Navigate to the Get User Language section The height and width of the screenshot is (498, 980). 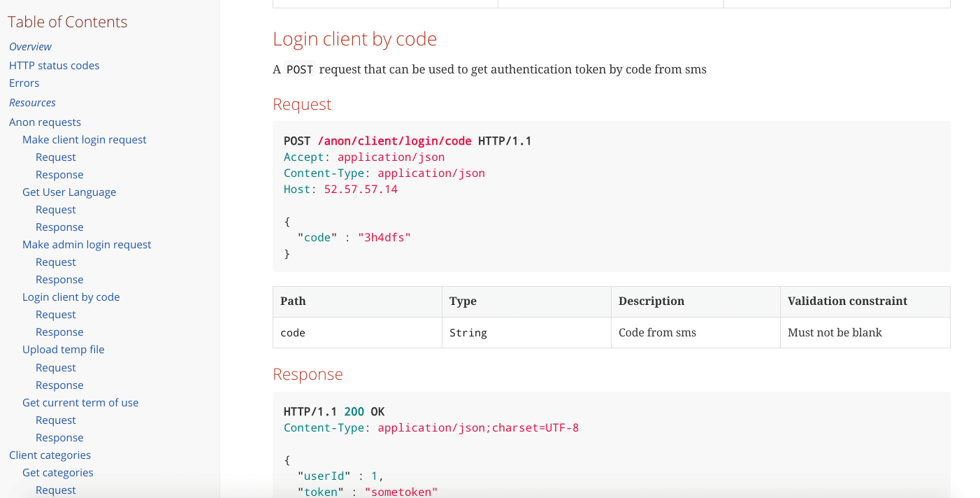[x=69, y=192]
